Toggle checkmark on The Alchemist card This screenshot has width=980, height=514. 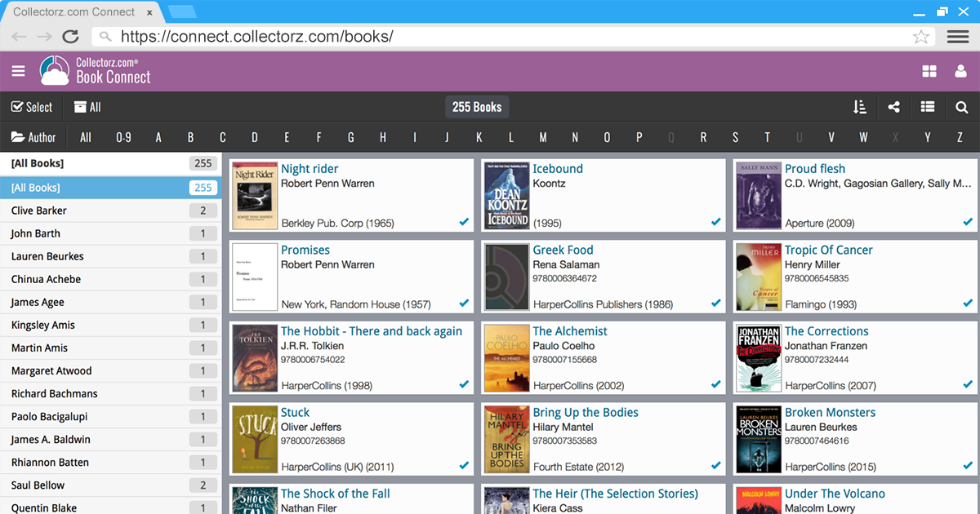(x=716, y=384)
